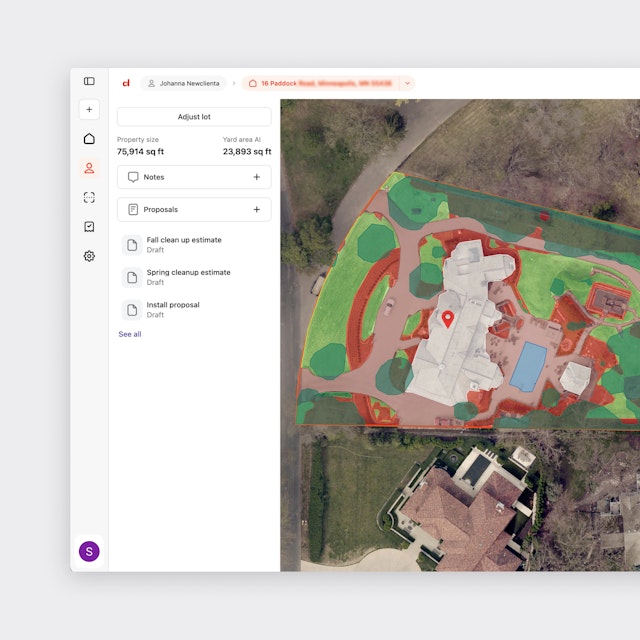Viewport: 640px width, 640px height.
Task: Open Fall clean up estimate draft
Action: coord(184,245)
